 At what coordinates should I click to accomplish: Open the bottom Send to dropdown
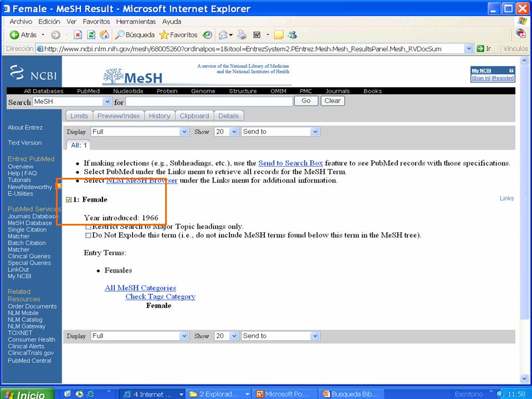pyautogui.click(x=315, y=336)
